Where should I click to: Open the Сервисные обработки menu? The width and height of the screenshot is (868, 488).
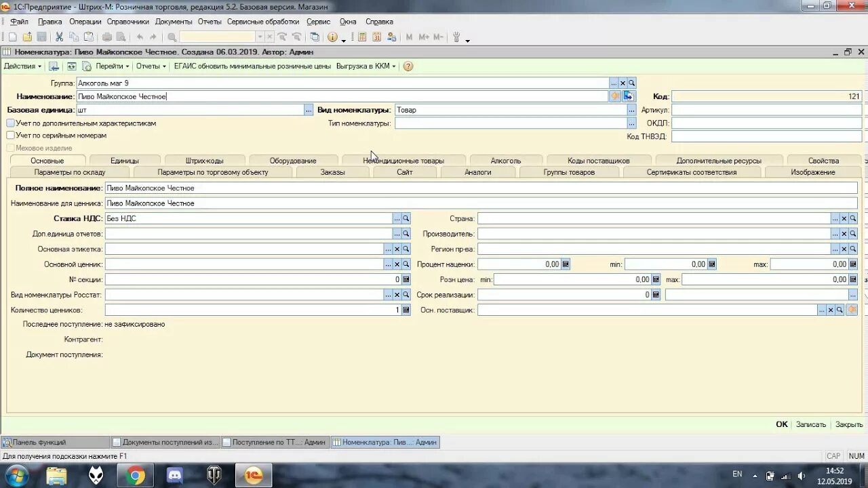point(263,22)
